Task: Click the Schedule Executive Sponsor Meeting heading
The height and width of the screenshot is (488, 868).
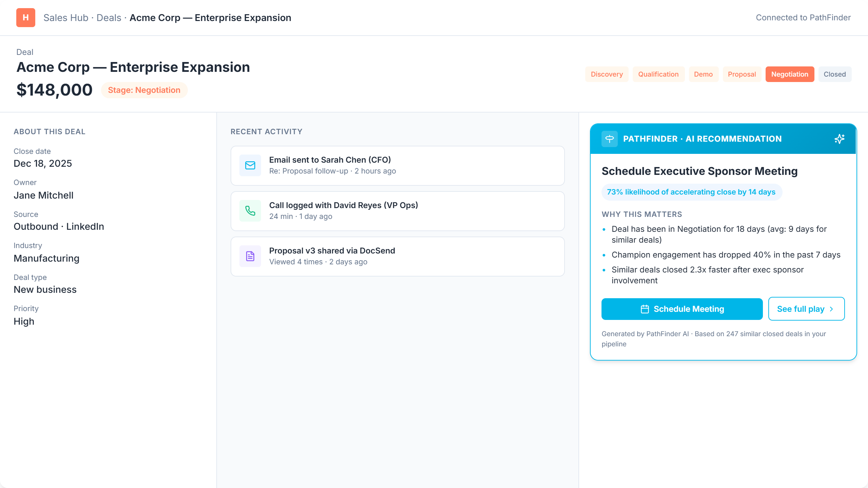Action: [699, 171]
